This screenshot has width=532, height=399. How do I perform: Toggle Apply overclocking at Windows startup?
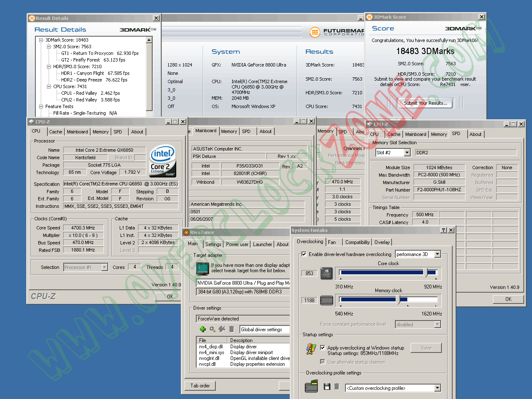(323, 347)
